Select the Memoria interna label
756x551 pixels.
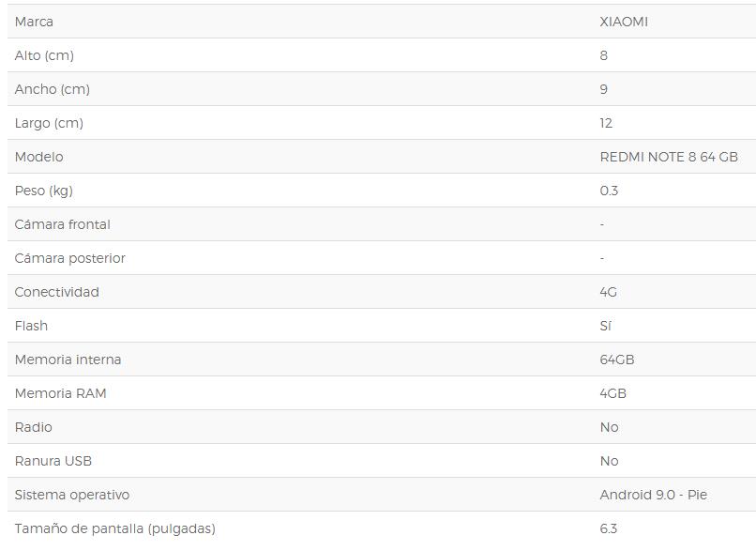(68, 360)
